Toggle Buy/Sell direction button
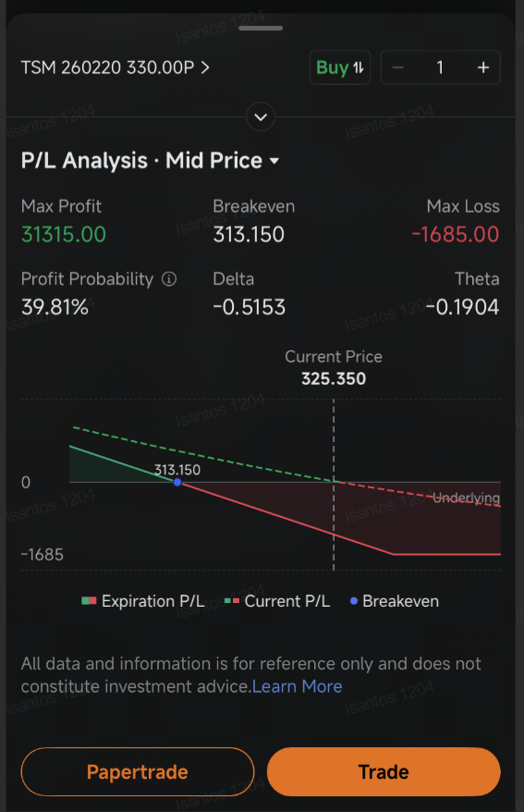 (x=340, y=68)
